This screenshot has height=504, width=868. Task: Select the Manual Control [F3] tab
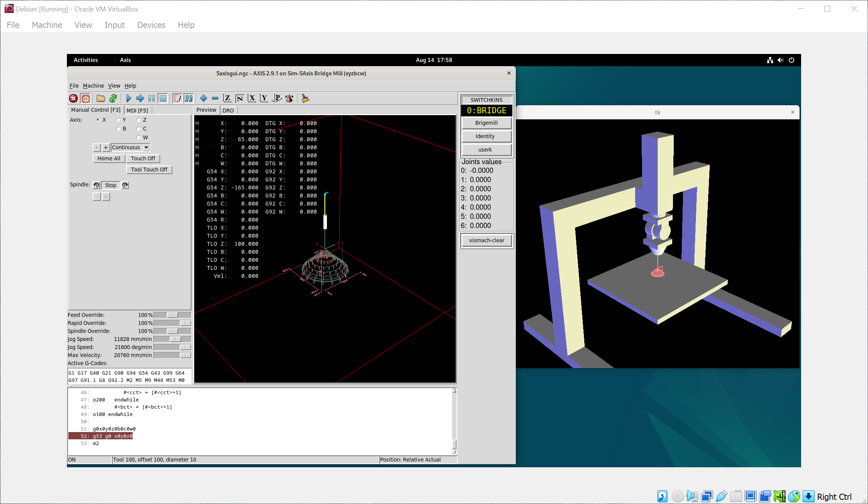coord(96,110)
